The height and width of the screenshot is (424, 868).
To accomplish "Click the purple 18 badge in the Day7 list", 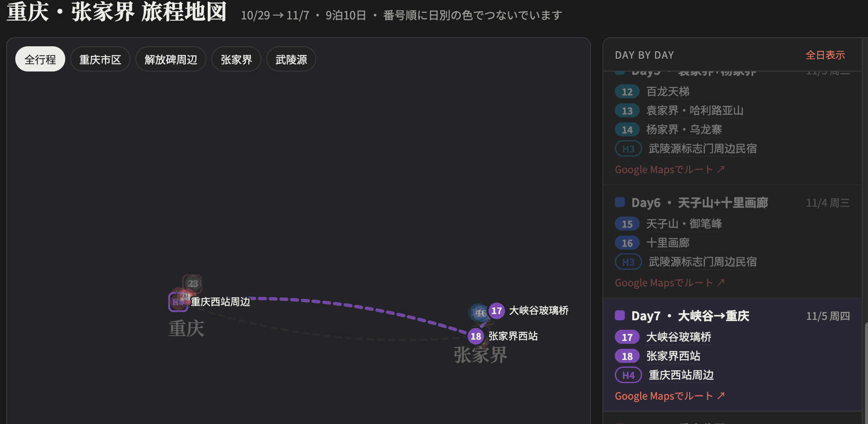I will click(x=627, y=356).
